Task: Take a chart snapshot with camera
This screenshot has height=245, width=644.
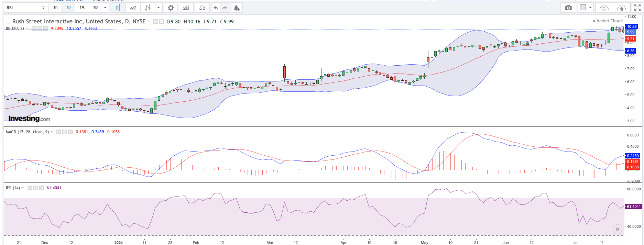Action: 568,8
